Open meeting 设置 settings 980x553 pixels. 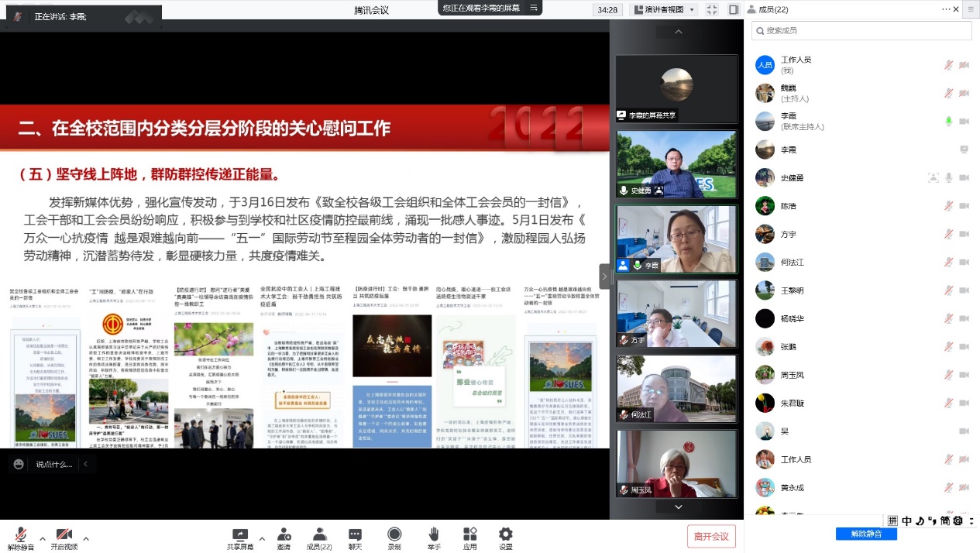click(x=505, y=535)
